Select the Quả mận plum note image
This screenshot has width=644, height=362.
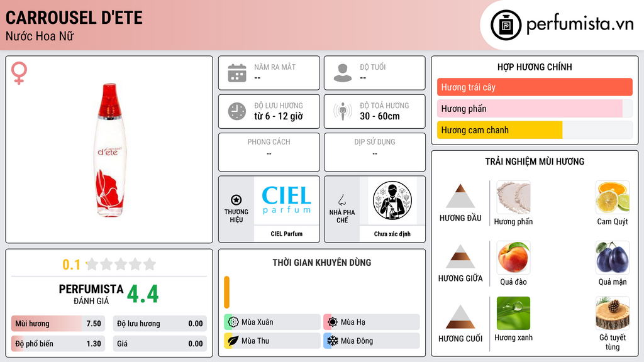(x=613, y=258)
